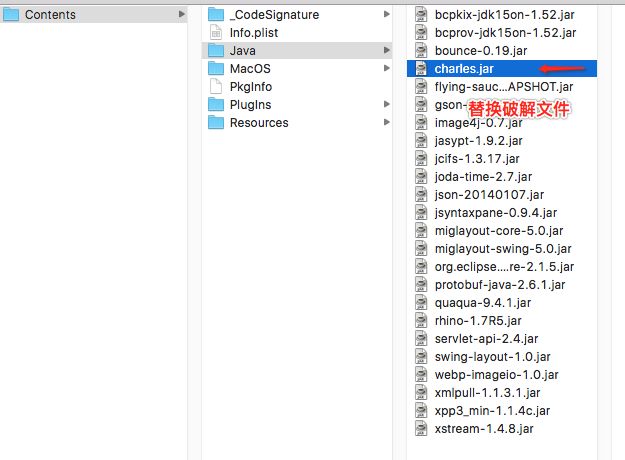Click the bounce-0.19.jar file icon

coord(421,51)
